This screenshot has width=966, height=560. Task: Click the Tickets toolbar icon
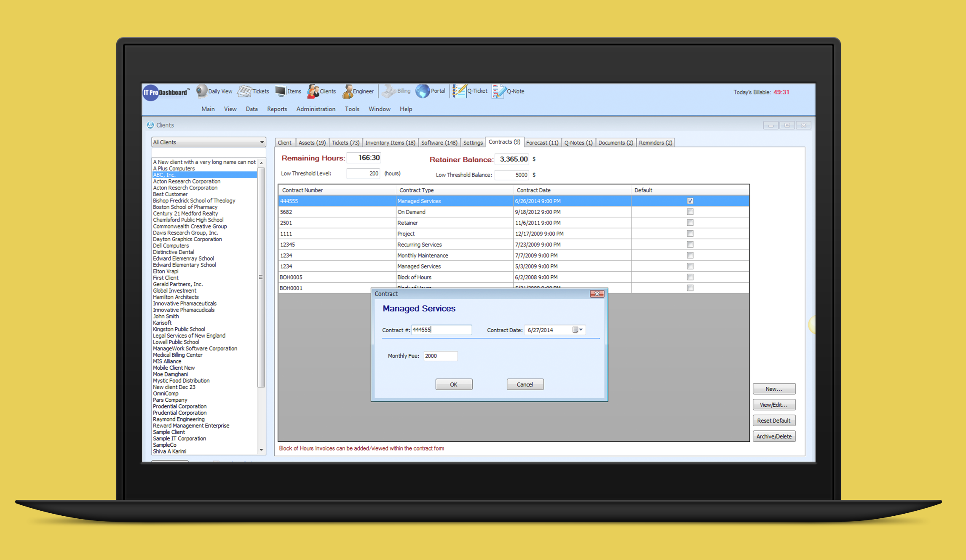[x=245, y=91]
